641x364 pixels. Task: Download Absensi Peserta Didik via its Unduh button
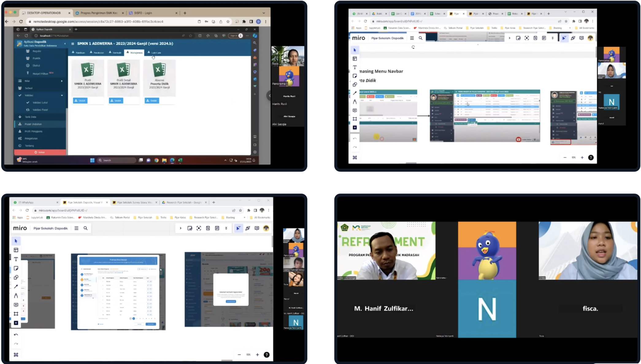click(152, 100)
